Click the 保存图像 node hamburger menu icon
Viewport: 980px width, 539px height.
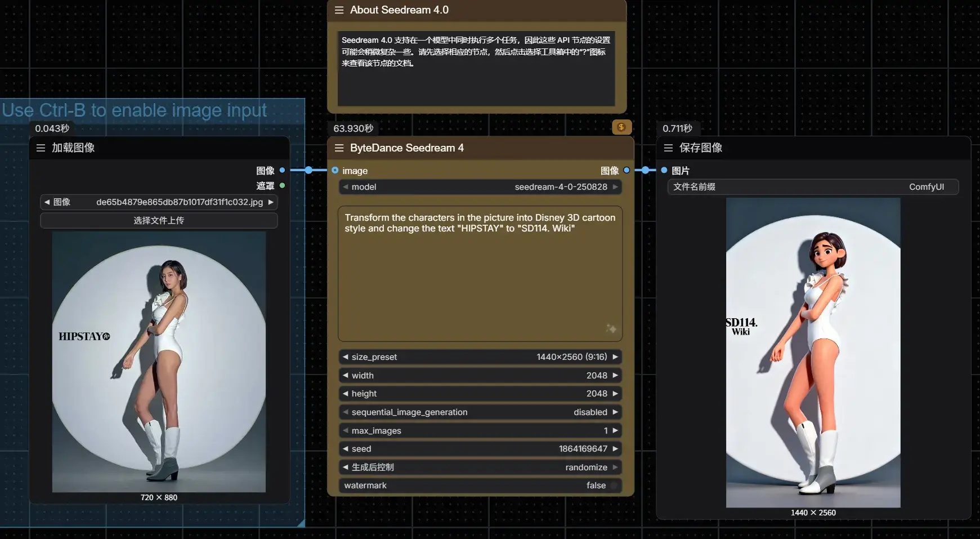pyautogui.click(x=668, y=148)
